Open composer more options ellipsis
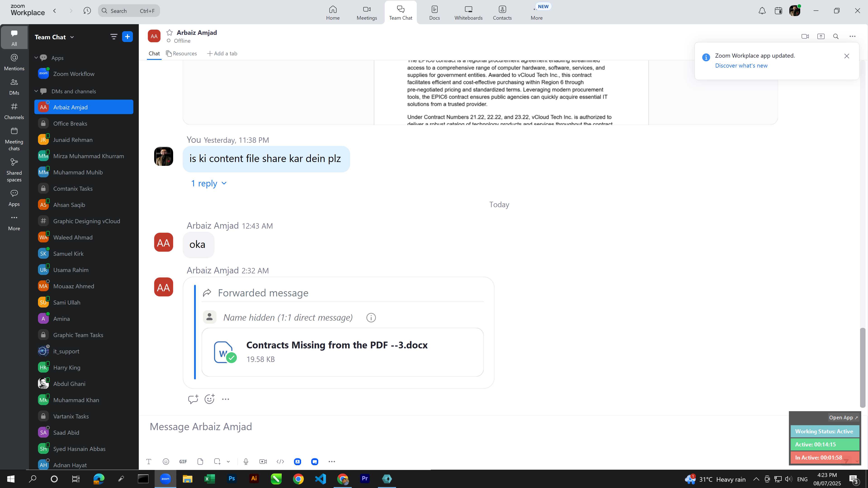This screenshot has width=868, height=488. point(332,461)
